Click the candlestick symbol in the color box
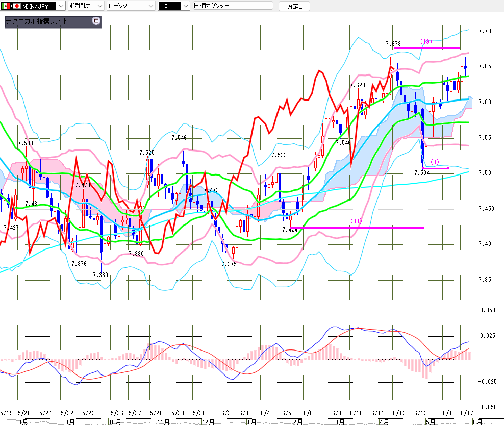Image resolution: width=504 pixels, height=425 pixels. tap(166, 6)
